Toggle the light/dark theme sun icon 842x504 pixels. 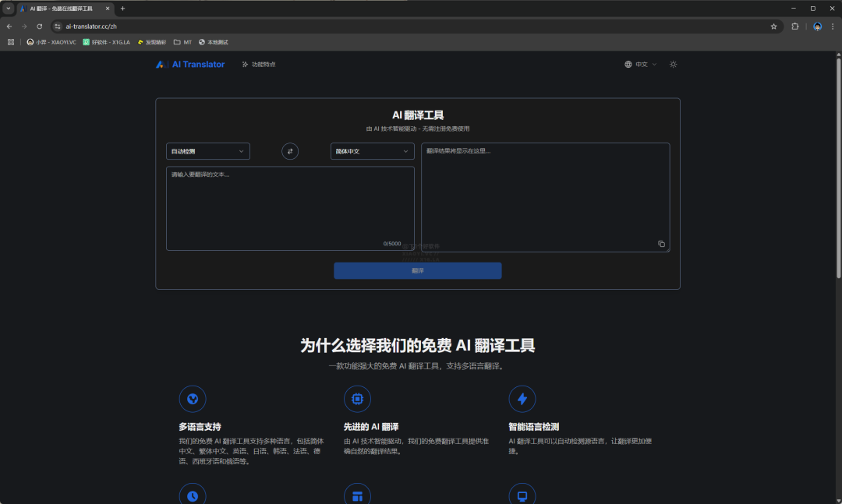[673, 65]
